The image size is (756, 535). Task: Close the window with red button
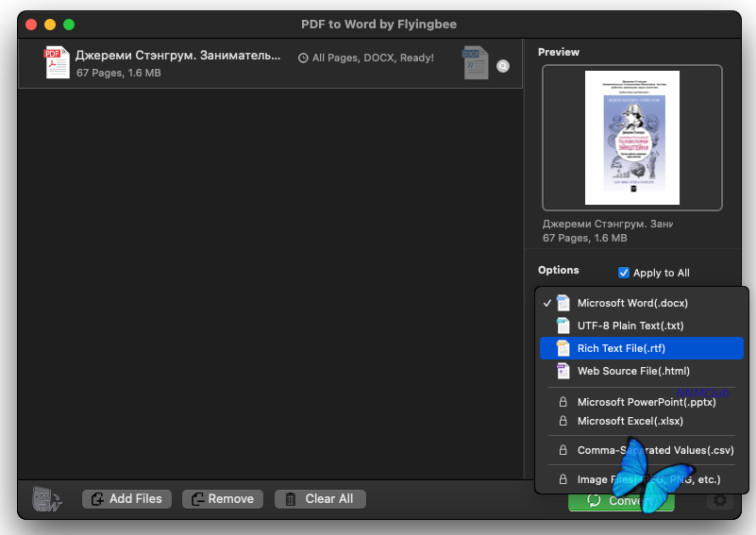(31, 25)
